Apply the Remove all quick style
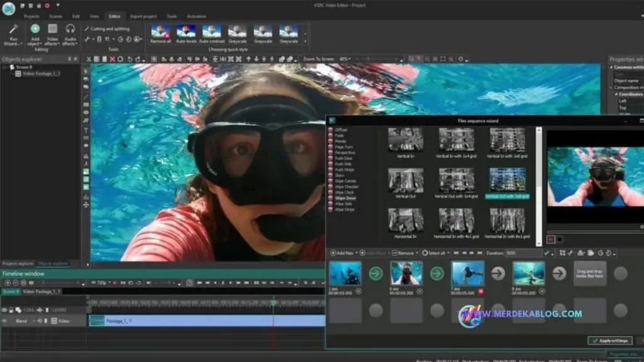 point(160,34)
